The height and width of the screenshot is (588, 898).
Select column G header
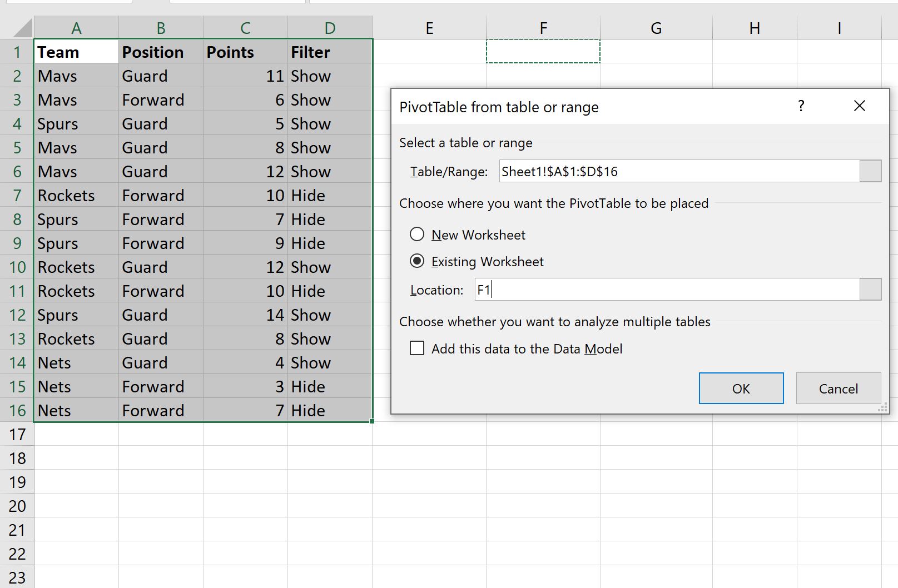pyautogui.click(x=656, y=28)
